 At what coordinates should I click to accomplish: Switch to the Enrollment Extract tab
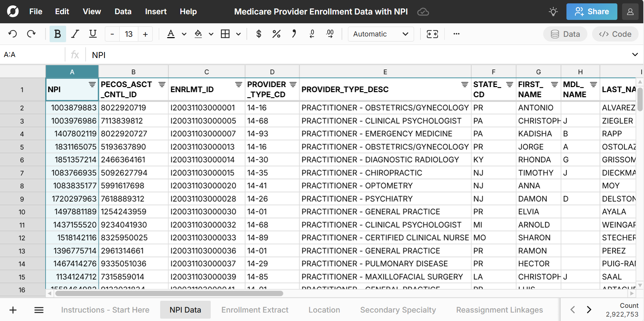(255, 310)
